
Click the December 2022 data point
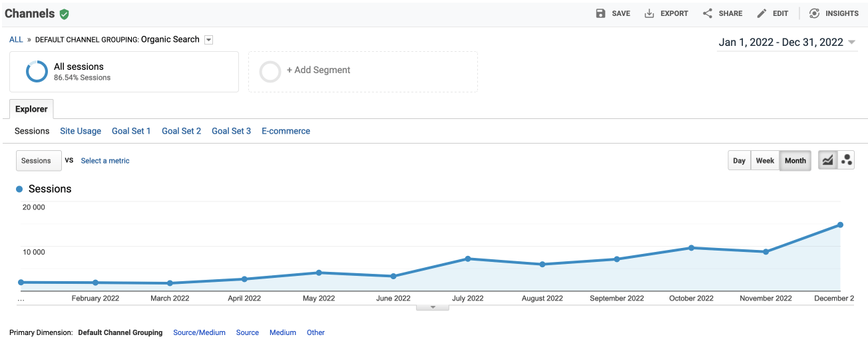[x=840, y=225]
